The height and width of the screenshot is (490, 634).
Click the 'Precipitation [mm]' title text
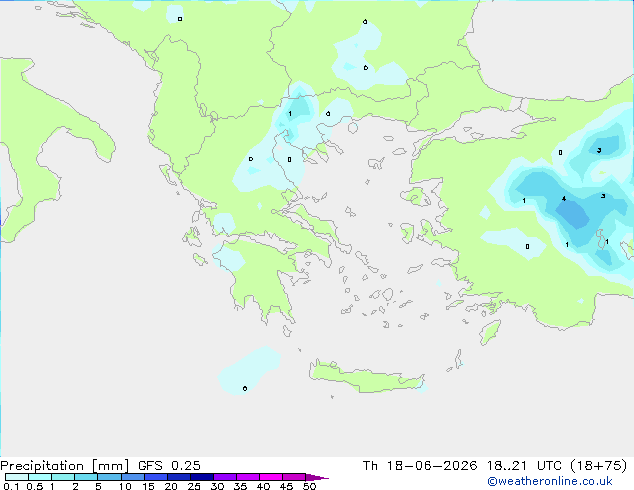(65, 466)
